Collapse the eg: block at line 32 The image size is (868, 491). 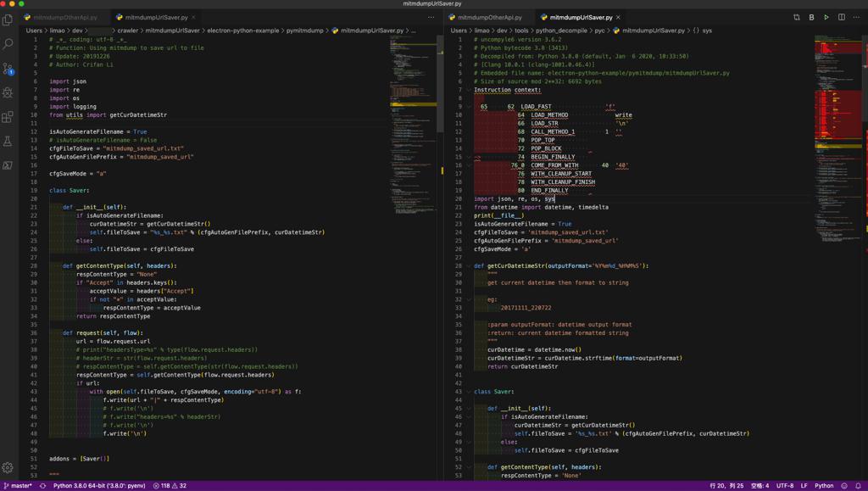pyautogui.click(x=469, y=299)
